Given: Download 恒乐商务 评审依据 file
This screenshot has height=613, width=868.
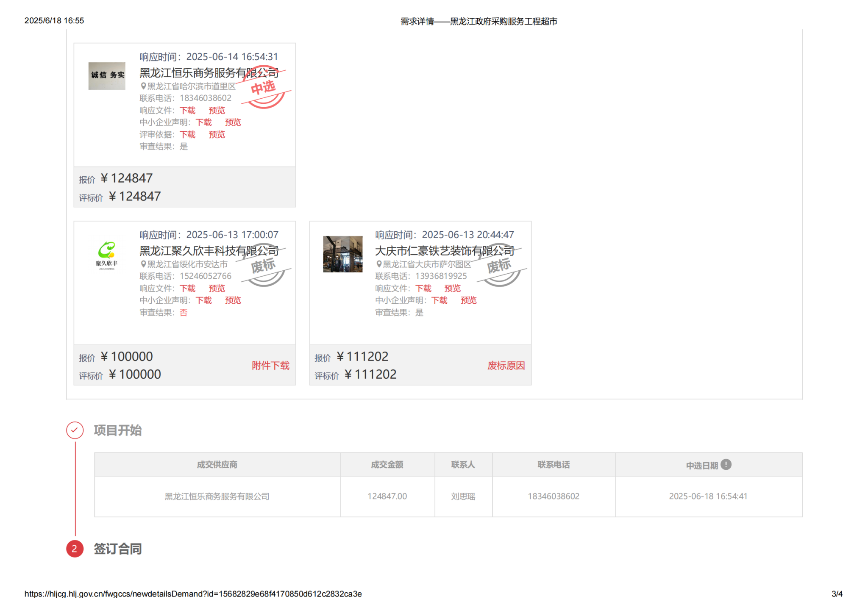Looking at the screenshot, I should tap(187, 135).
